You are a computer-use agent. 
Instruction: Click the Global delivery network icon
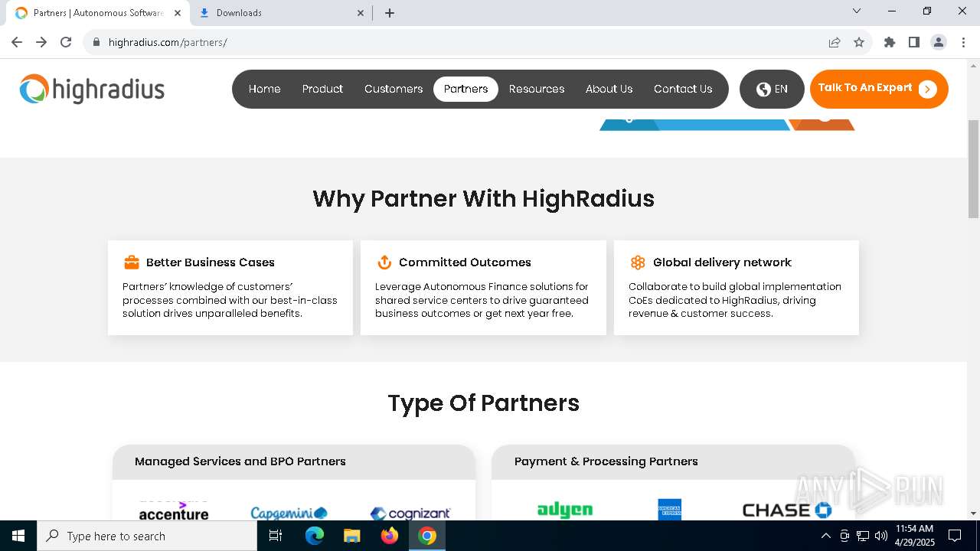(x=638, y=262)
